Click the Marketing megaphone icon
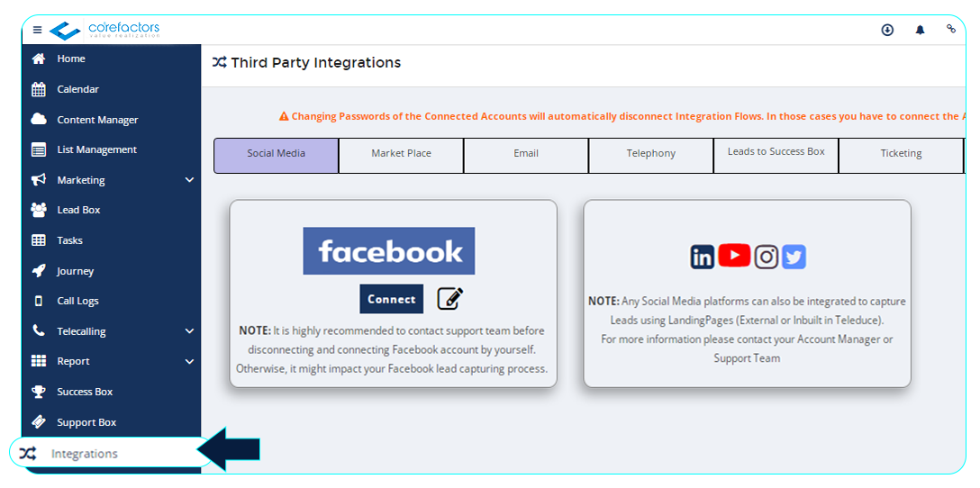This screenshot has height=488, width=980. [39, 180]
